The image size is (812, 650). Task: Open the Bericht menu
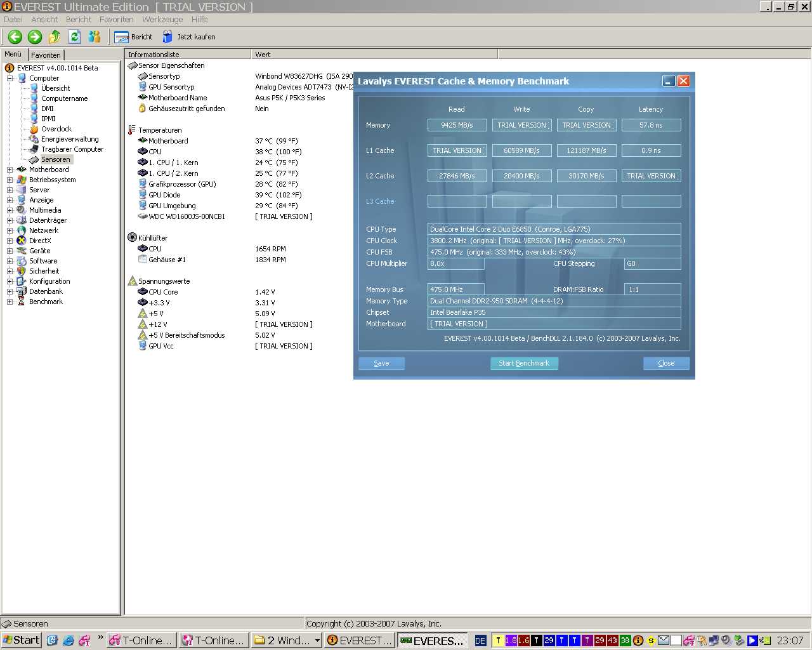pyautogui.click(x=79, y=19)
